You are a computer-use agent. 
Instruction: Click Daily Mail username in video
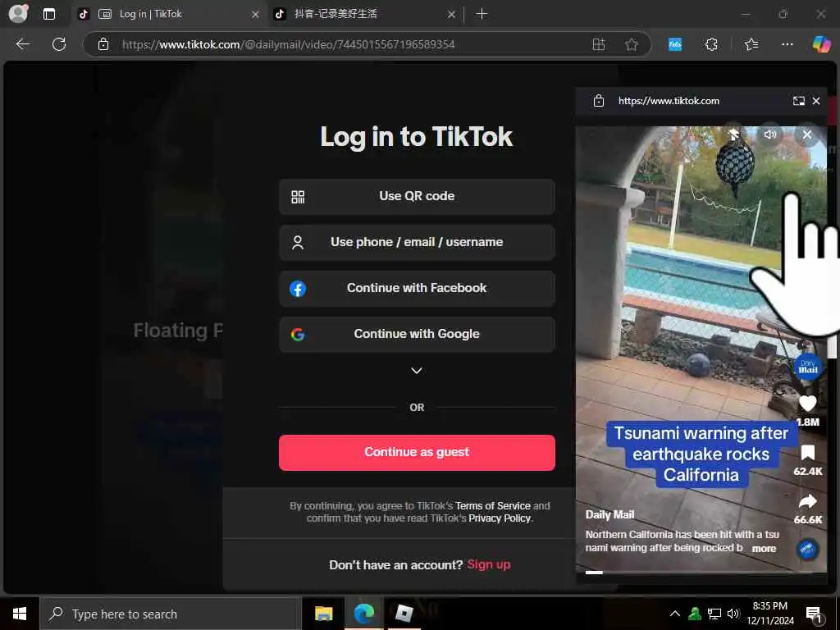pos(609,515)
